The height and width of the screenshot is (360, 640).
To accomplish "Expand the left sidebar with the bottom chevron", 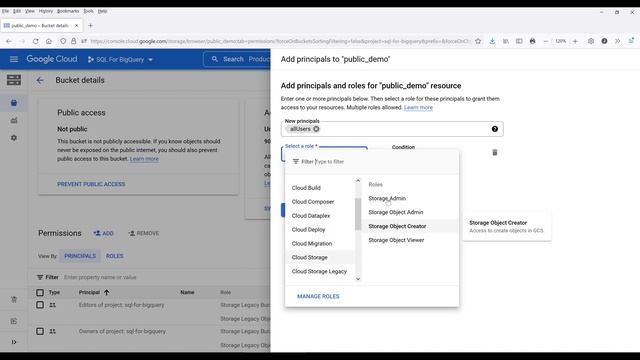I will (14, 342).
